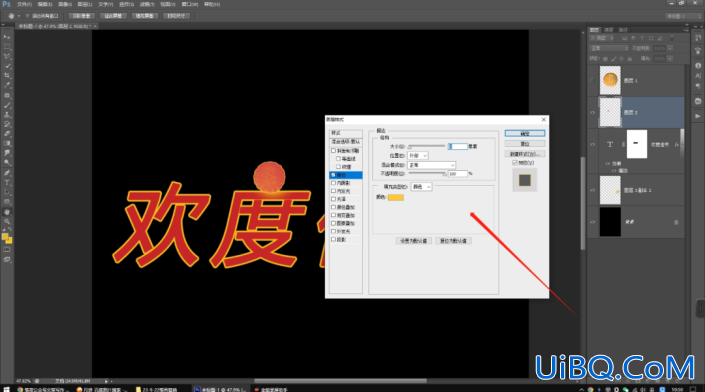Open the Character panel icon in right strip
Viewport: 705px width, 392px height.
698,76
